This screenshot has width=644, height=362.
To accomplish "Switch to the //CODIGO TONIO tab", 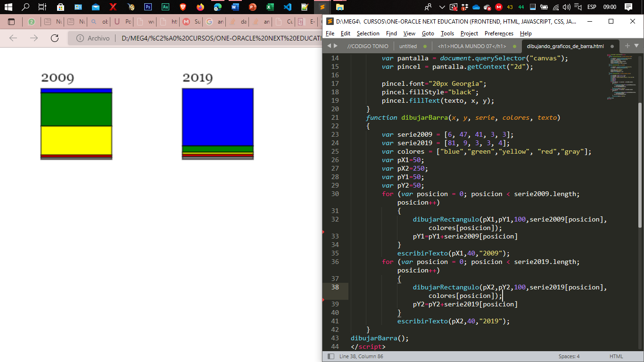I will [x=368, y=46].
